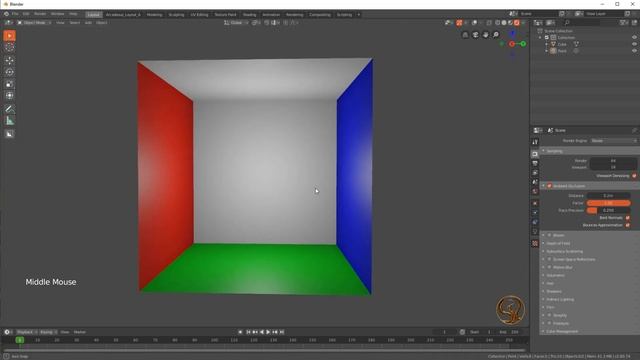This screenshot has height=360, width=640.
Task: Click the outliner filter icon
Action: pos(624,23)
